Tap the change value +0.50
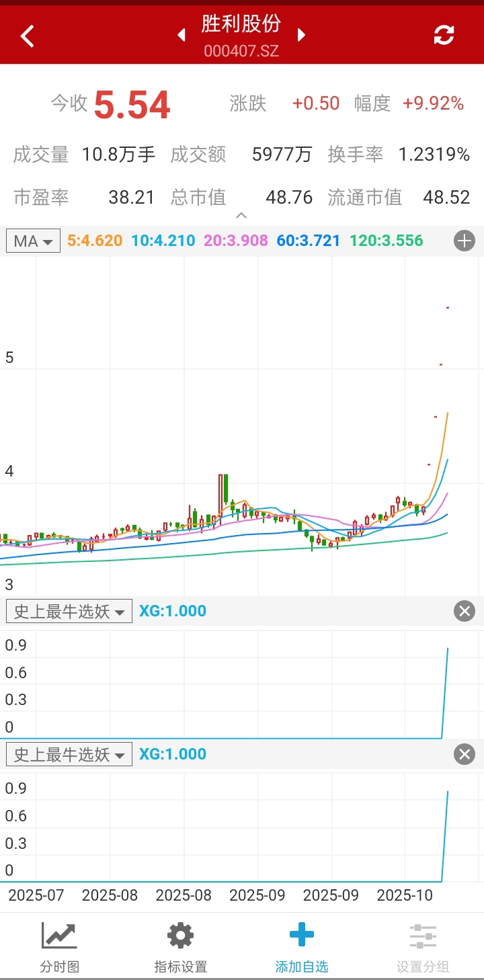 (316, 103)
